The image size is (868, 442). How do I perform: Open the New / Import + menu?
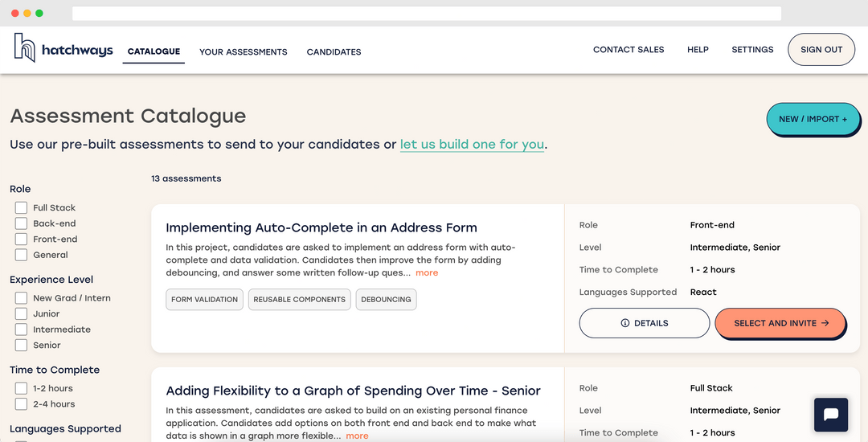(x=813, y=119)
